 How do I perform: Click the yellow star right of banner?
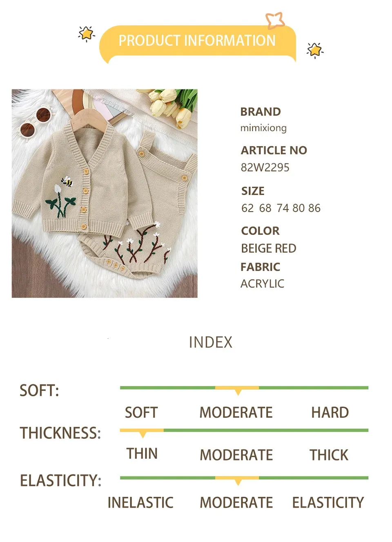pos(315,50)
